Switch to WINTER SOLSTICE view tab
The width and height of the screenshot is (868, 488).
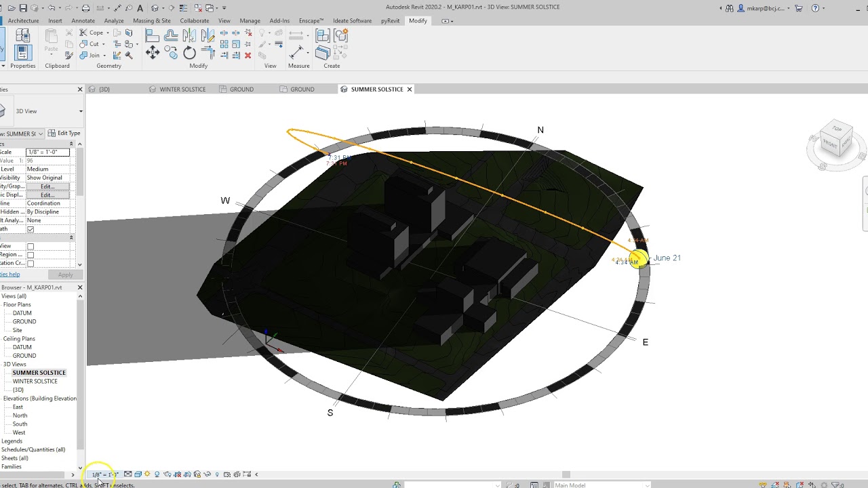(x=182, y=89)
